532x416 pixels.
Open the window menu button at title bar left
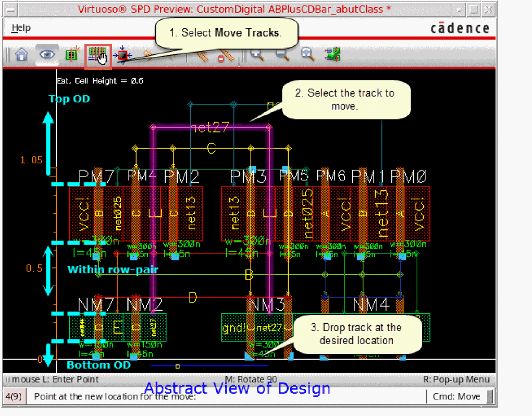tap(10, 10)
